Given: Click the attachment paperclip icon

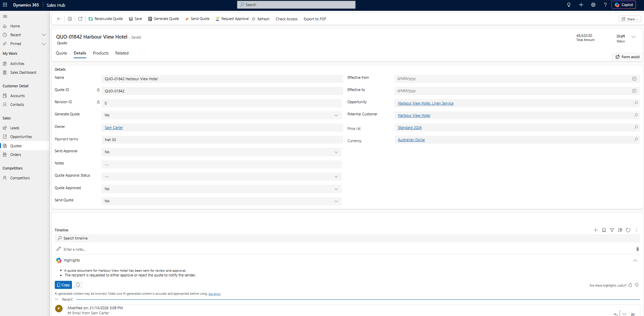Looking at the screenshot, I should [638, 249].
